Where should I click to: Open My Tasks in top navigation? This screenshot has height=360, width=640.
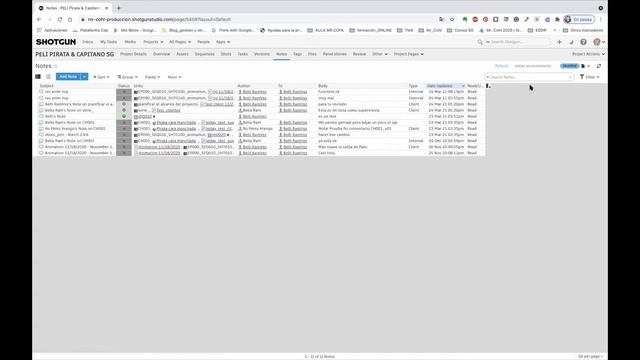tap(109, 42)
